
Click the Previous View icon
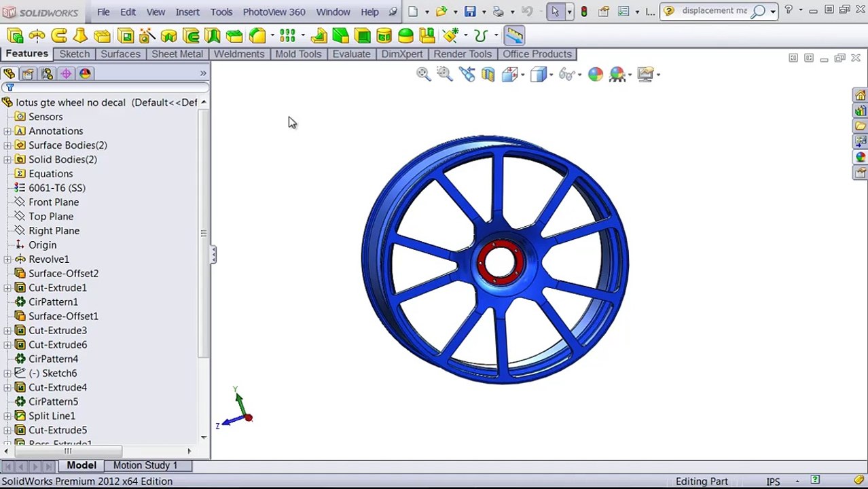(467, 75)
